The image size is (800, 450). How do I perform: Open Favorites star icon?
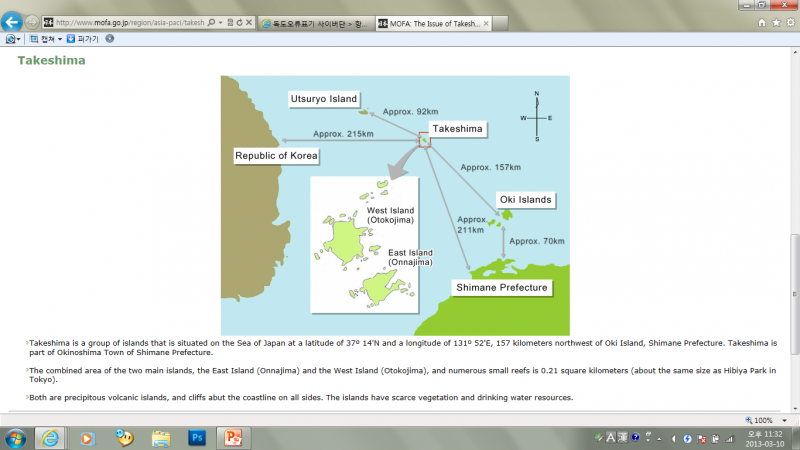(x=775, y=21)
